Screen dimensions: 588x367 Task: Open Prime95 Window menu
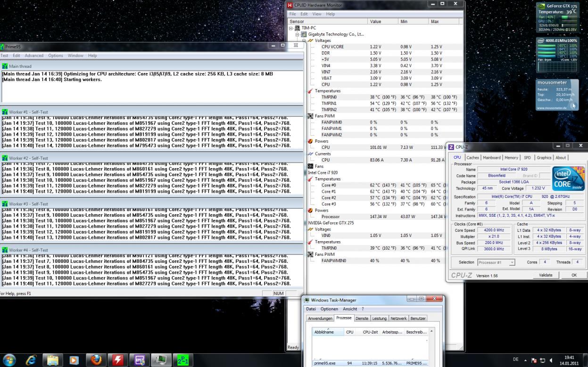[75, 56]
